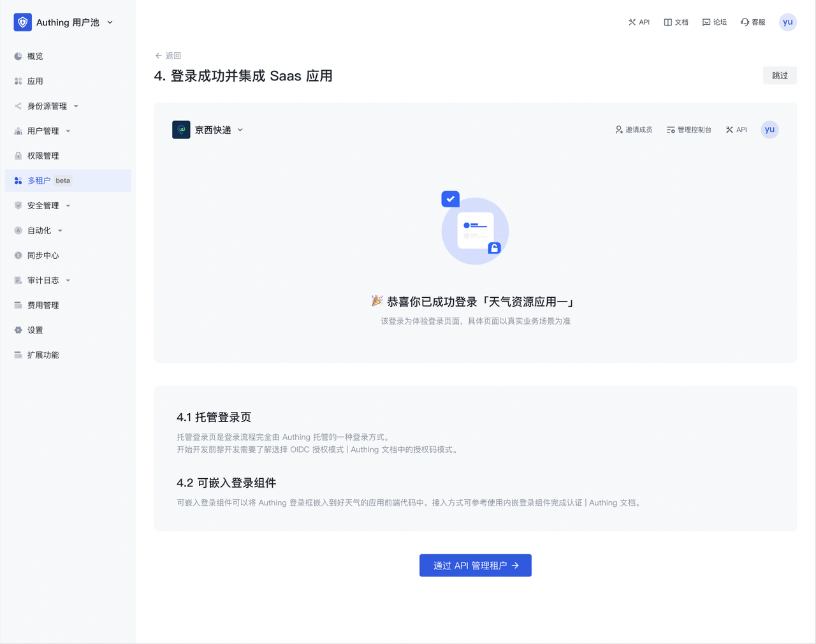Open the 论坛 forum in top bar
Viewport: 816px width, 644px height.
point(714,22)
